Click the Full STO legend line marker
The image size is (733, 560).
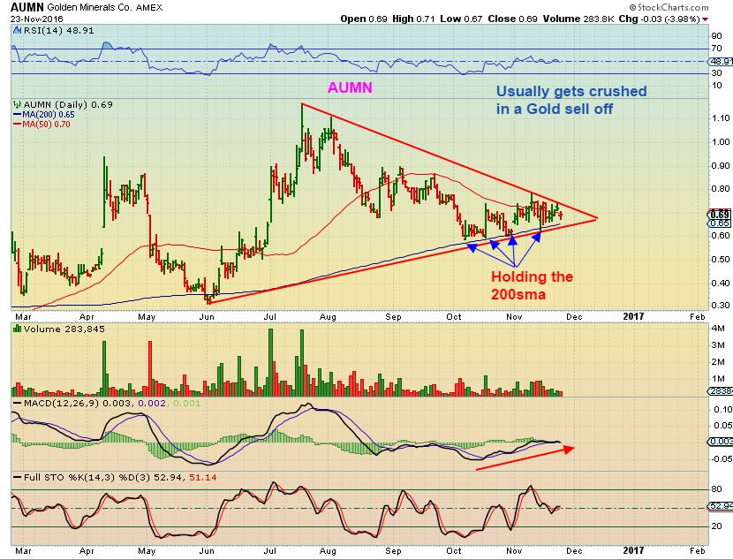coord(18,477)
